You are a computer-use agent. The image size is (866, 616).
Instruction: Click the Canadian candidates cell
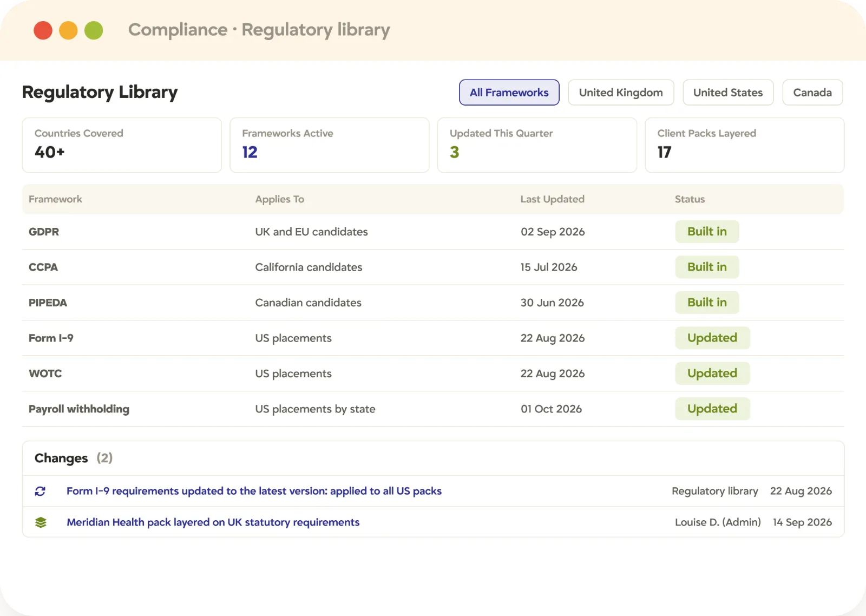309,303
